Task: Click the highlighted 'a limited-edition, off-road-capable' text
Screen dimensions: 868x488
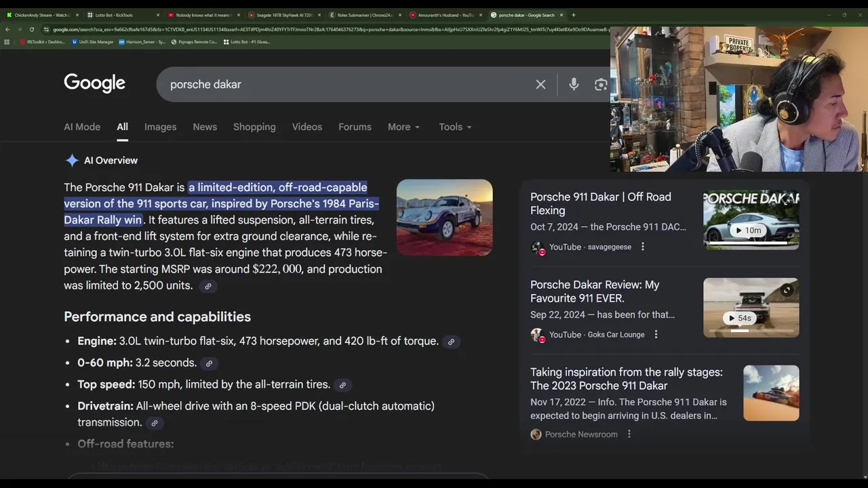Action: pyautogui.click(x=278, y=188)
